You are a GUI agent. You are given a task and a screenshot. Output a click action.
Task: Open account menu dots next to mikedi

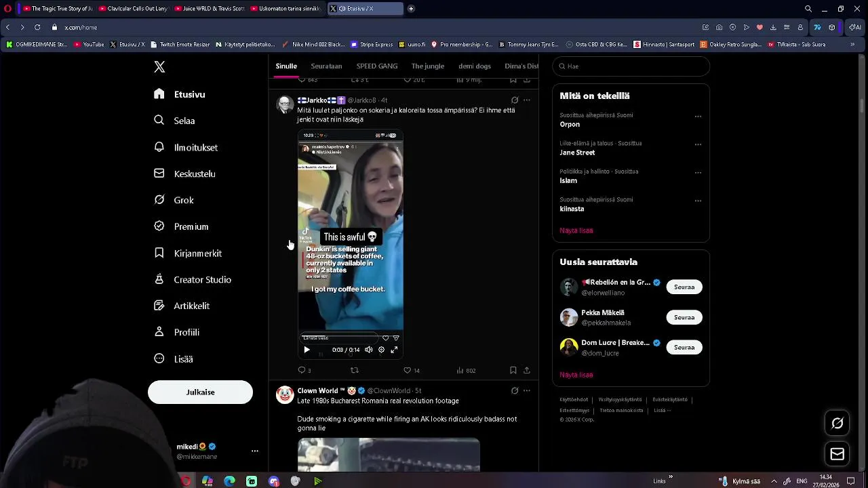pos(255,451)
